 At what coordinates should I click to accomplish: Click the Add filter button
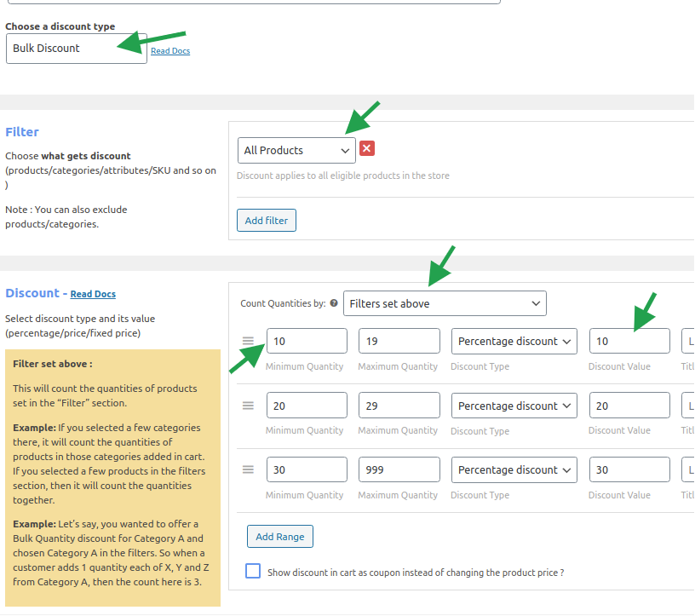[266, 221]
